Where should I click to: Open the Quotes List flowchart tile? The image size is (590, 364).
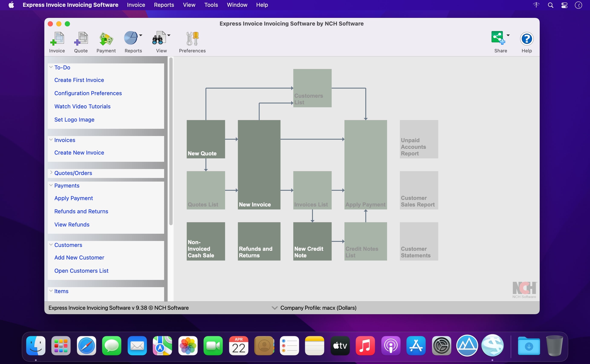pyautogui.click(x=206, y=190)
